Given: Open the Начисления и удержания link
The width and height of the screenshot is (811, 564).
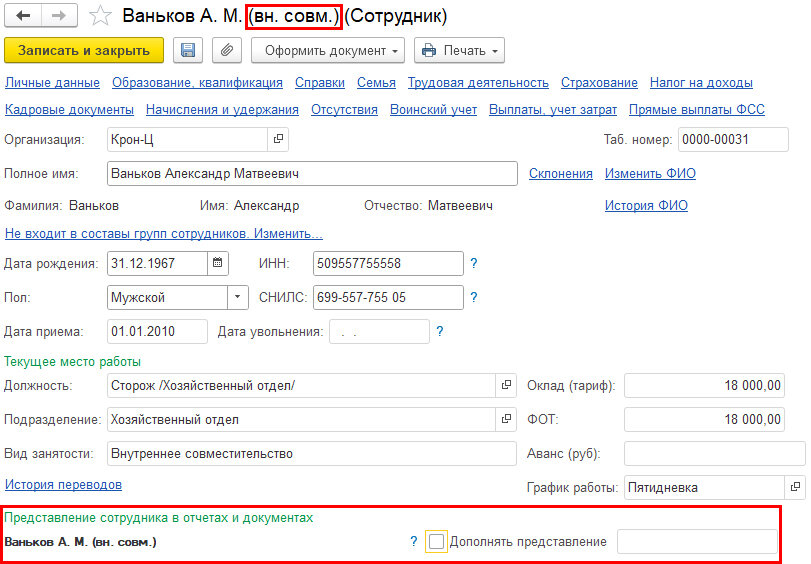Looking at the screenshot, I should point(222,110).
